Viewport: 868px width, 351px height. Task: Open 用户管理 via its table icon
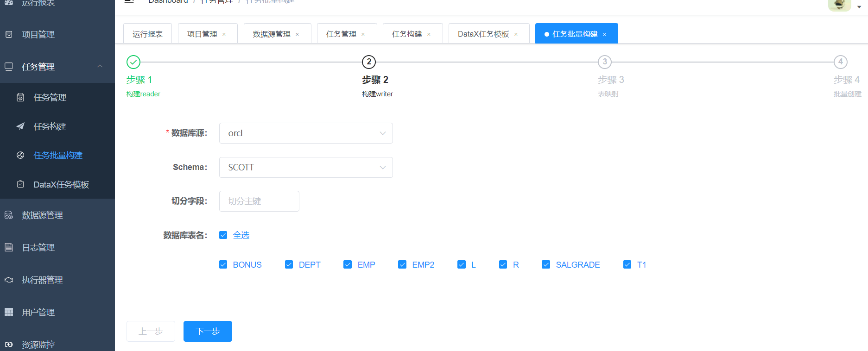[9, 312]
